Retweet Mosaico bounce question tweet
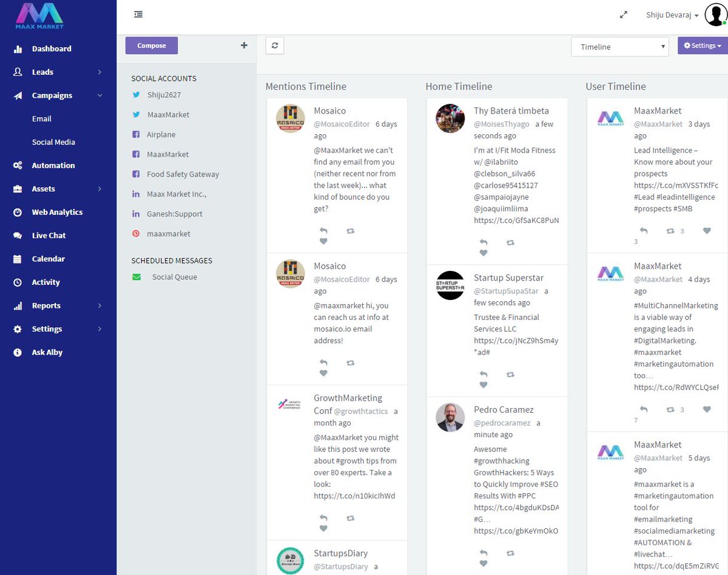 coord(350,231)
